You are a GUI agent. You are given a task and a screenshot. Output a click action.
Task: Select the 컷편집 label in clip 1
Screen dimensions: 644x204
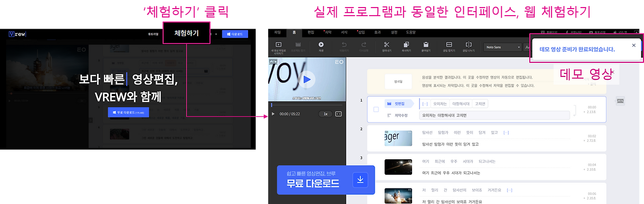(x=400, y=104)
